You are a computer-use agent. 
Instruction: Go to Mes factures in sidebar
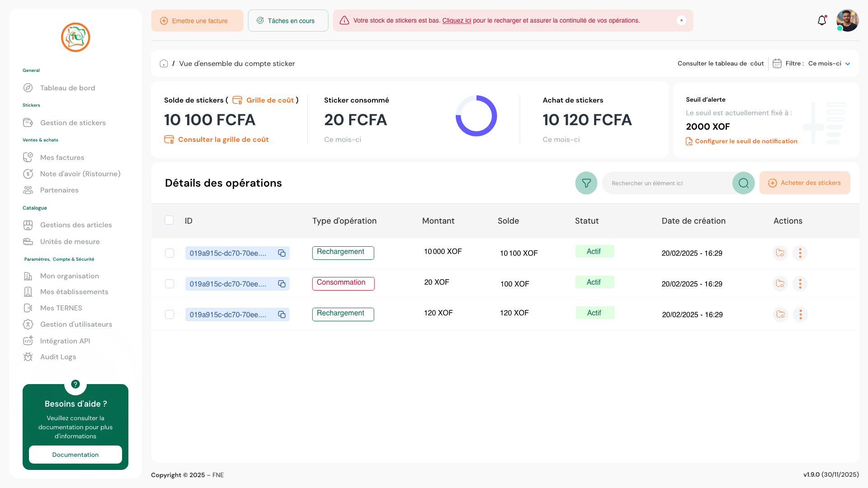point(62,158)
